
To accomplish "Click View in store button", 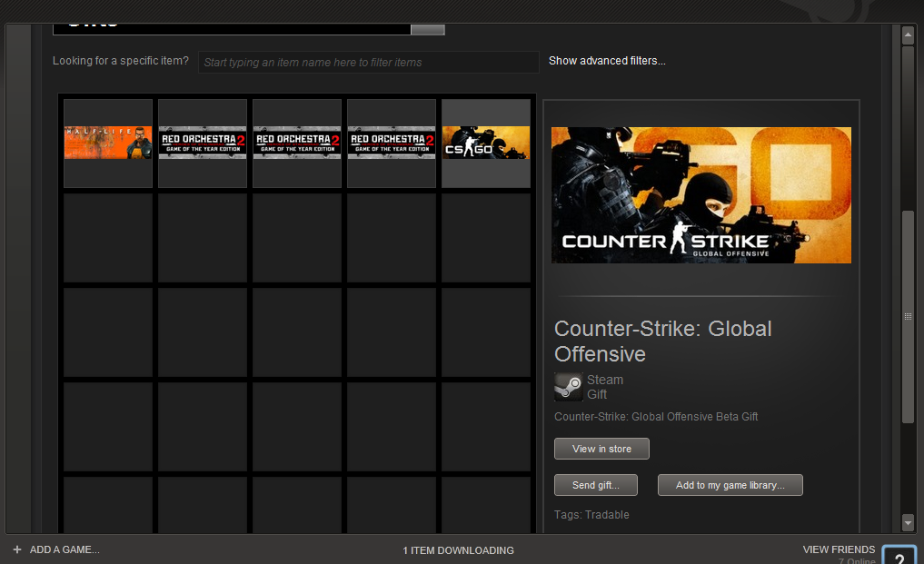I will (601, 449).
